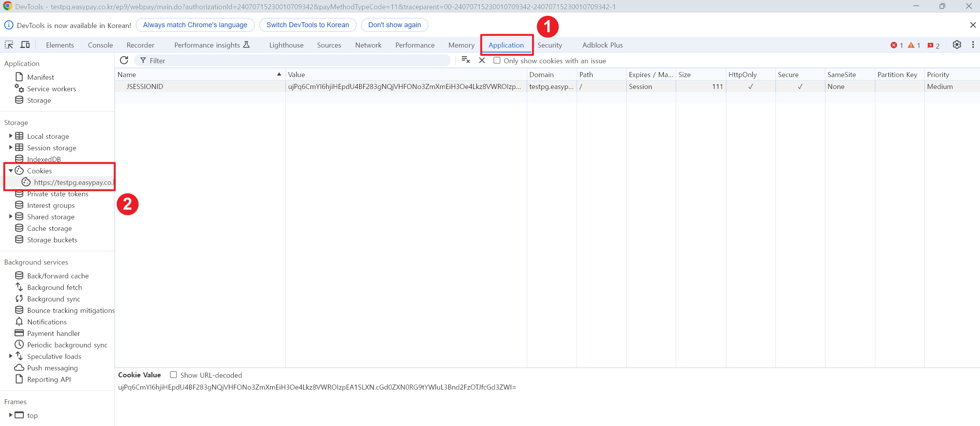Open the DevTools three-dot menu
Viewport: 980px width, 426px height.
[973, 45]
